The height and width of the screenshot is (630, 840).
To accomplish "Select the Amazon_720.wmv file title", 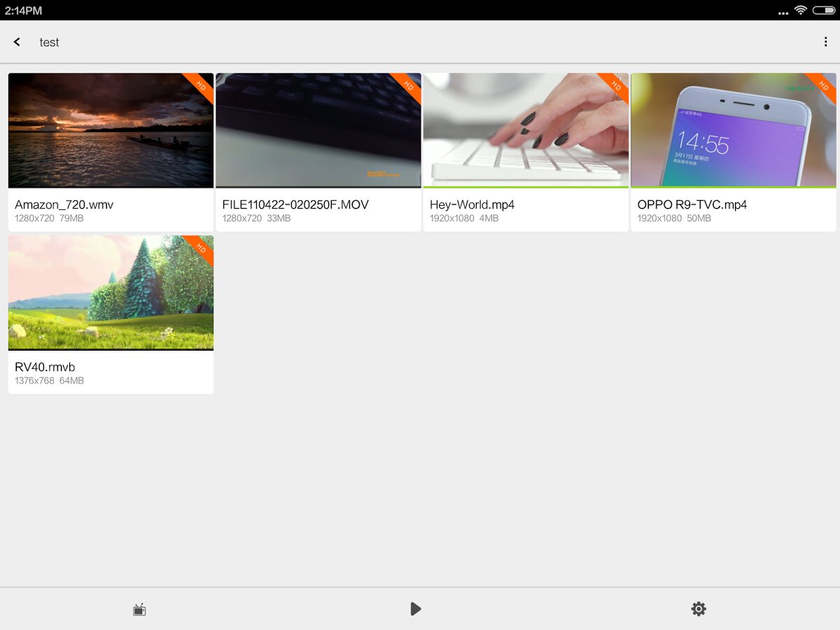I will (x=64, y=205).
